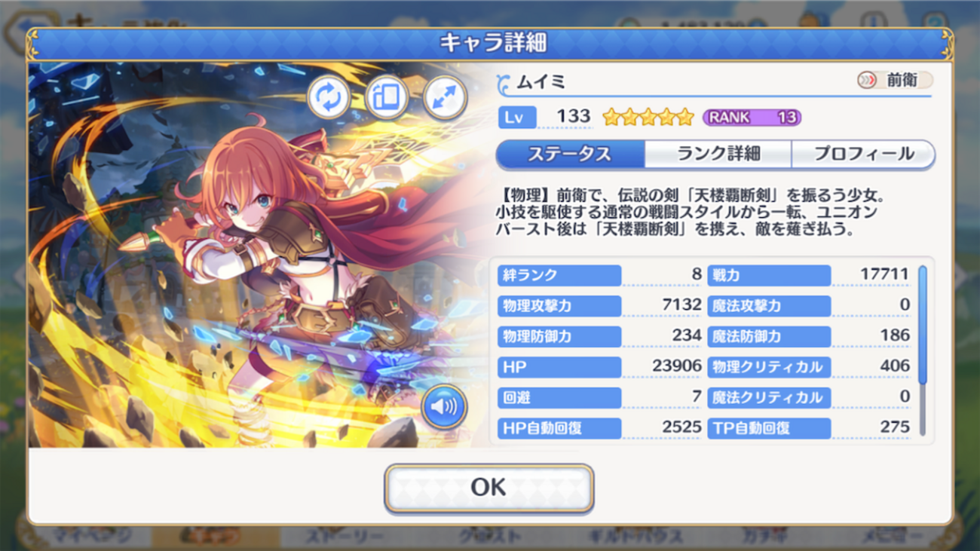This screenshot has width=980, height=551.
Task: Tap the TP自動回復 stat label
Action: [769, 428]
